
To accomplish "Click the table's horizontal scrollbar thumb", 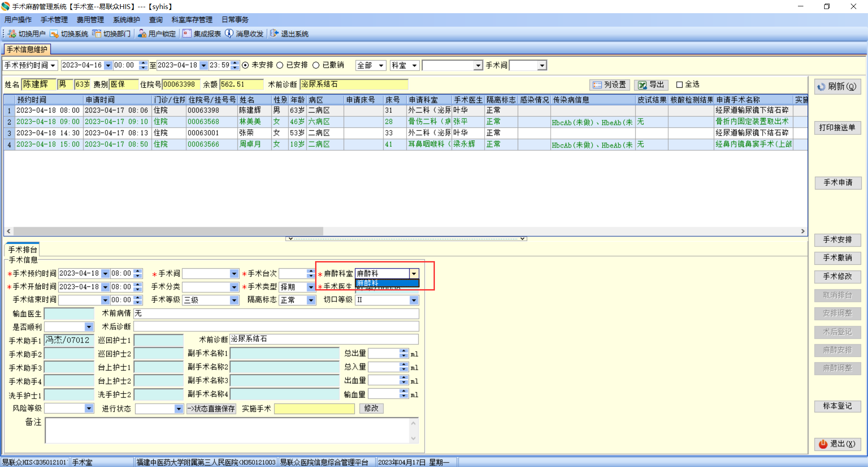I will (x=168, y=231).
